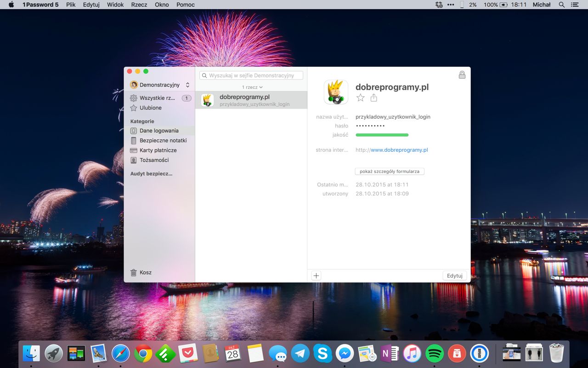Screen dimensions: 588x368
Task: Click the clock 18:11 in menu bar
Action: point(519,5)
